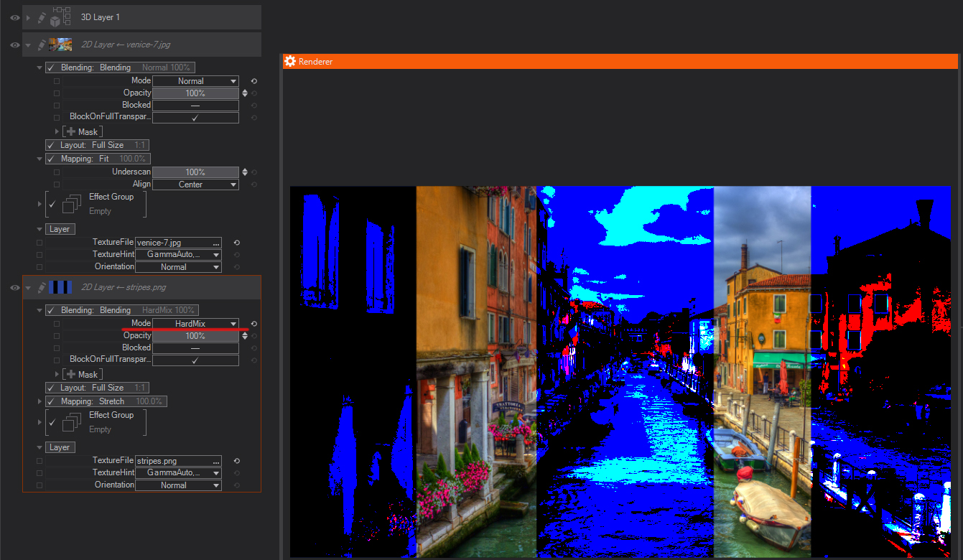Click the pencil icon on venice-7.jpg layer
Image resolution: width=963 pixels, height=560 pixels.
(x=42, y=45)
